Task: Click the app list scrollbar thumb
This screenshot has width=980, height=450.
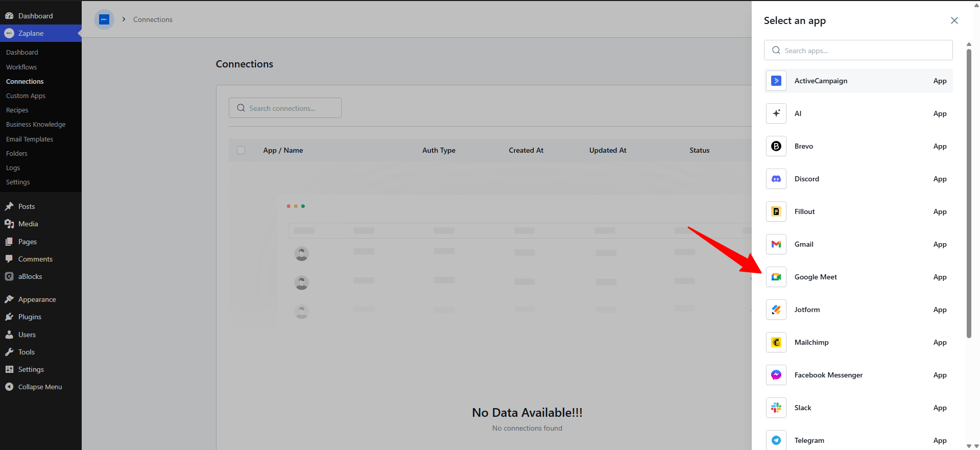Action: tap(969, 193)
